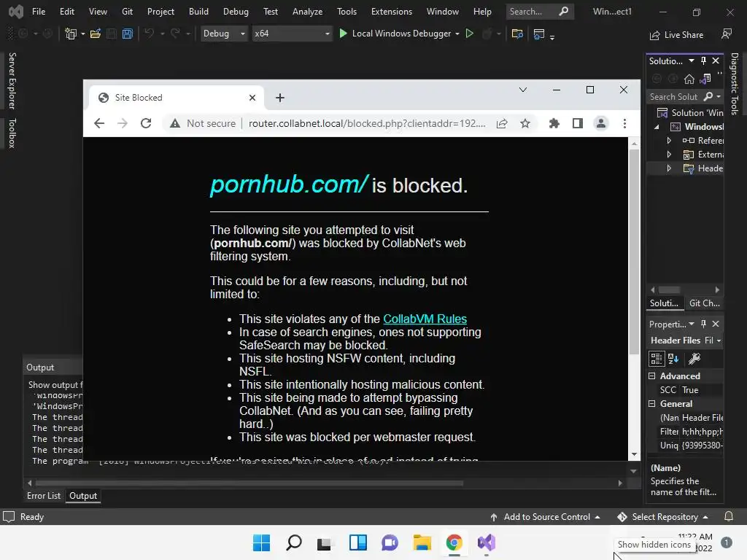
Task: Open the CollabVM Rules link
Action: point(425,319)
